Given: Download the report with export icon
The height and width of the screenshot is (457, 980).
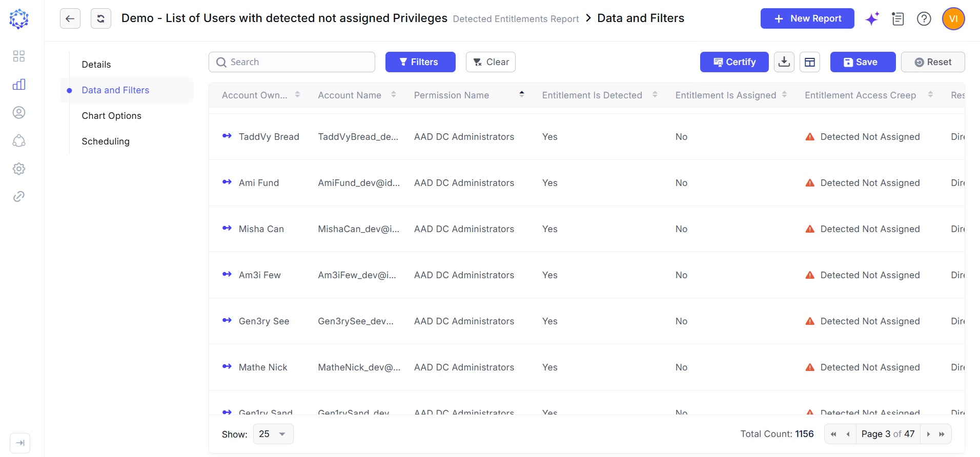Looking at the screenshot, I should (x=784, y=62).
